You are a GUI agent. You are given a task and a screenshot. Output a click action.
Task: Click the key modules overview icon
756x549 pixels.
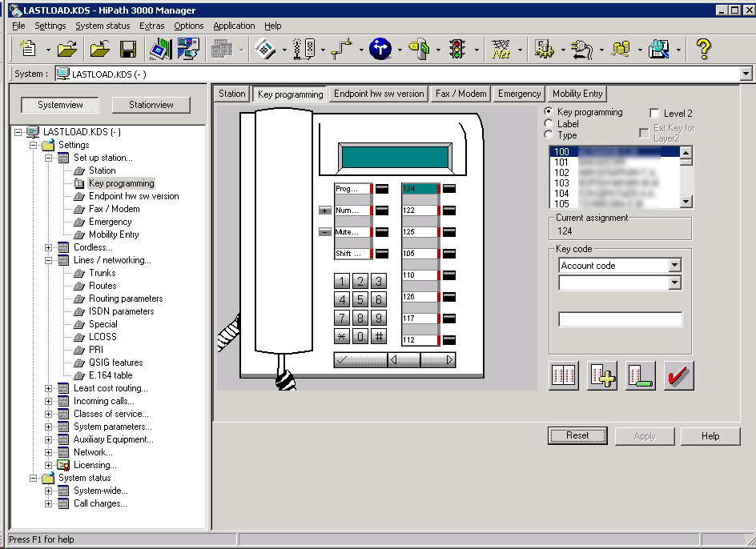(564, 376)
